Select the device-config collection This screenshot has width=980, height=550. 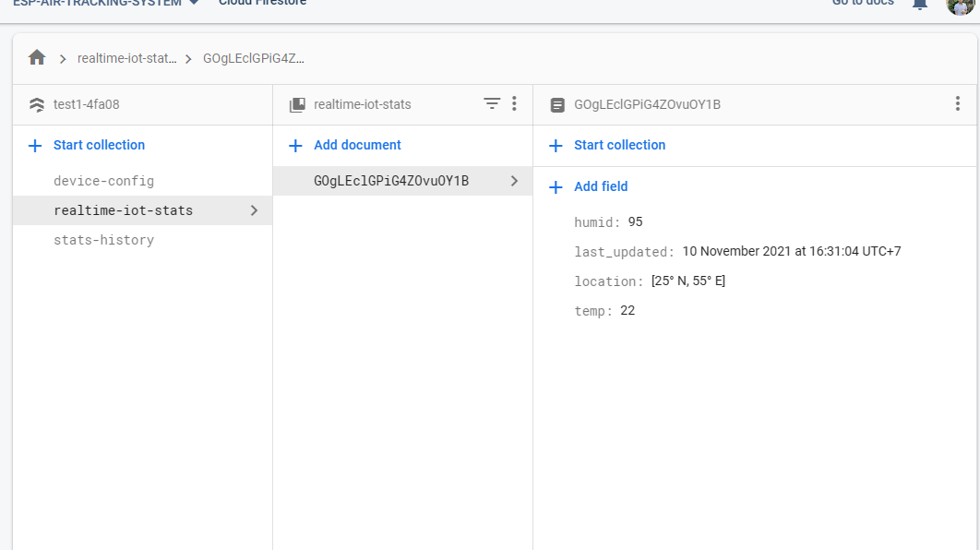click(x=103, y=181)
